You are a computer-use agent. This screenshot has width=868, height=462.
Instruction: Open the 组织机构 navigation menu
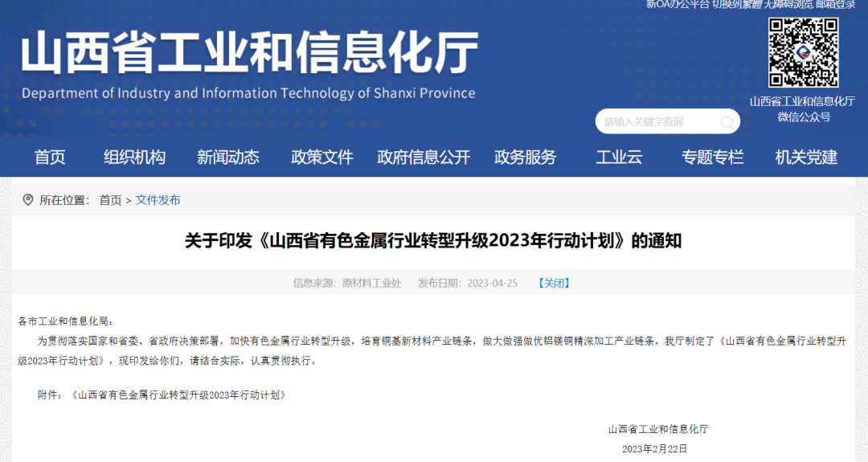click(x=134, y=157)
